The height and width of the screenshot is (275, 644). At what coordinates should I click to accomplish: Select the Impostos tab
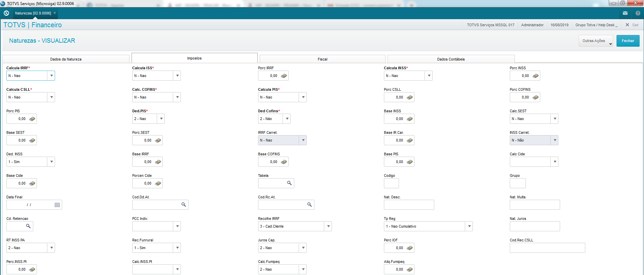tap(194, 58)
